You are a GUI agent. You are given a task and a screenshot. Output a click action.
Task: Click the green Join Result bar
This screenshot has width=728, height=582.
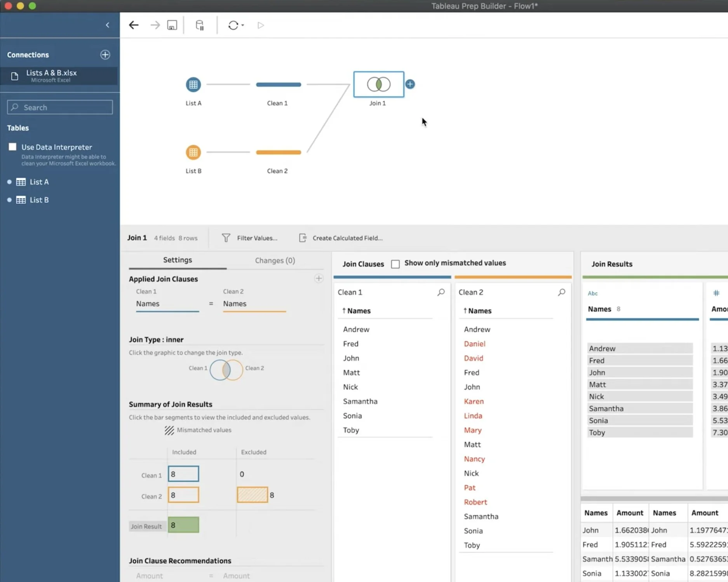pos(183,525)
